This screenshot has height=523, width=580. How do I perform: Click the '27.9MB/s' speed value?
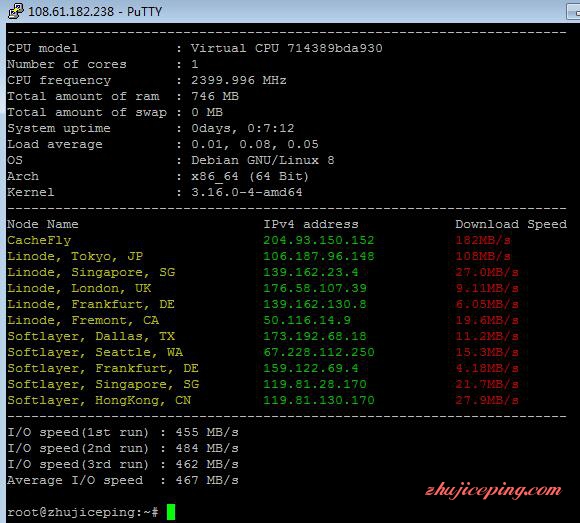point(487,400)
